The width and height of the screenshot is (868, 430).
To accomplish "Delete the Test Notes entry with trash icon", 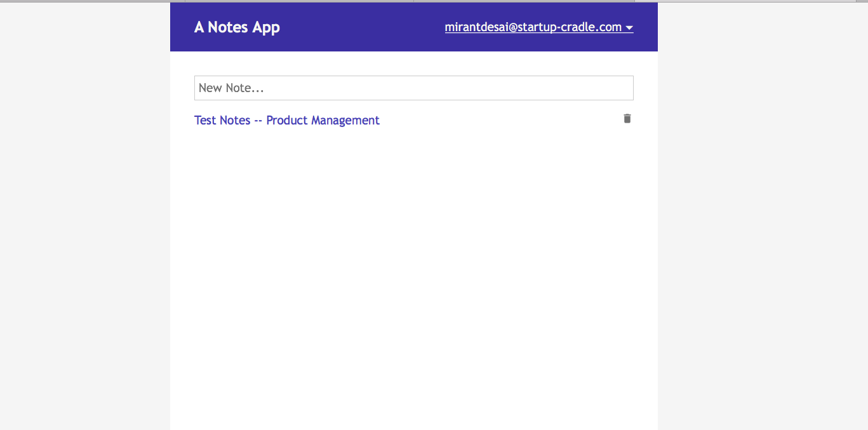I will coord(627,119).
